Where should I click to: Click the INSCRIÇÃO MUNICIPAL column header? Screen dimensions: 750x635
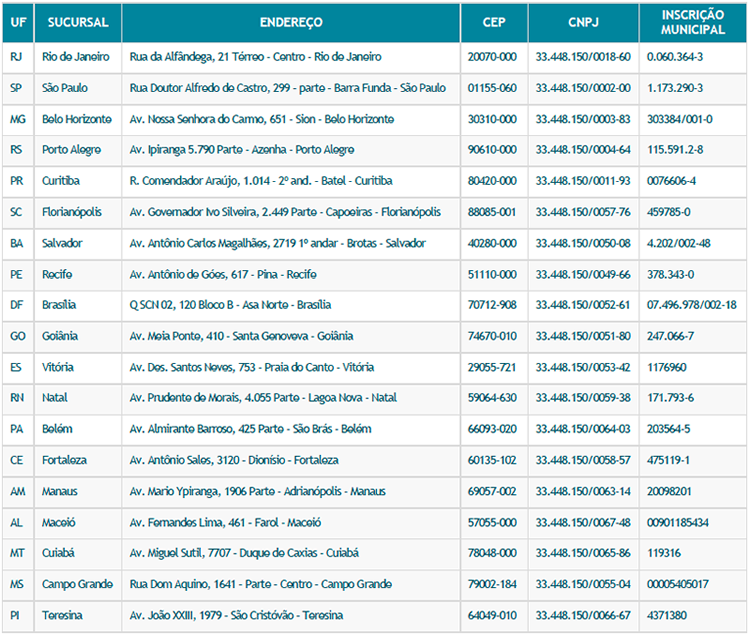point(692,22)
